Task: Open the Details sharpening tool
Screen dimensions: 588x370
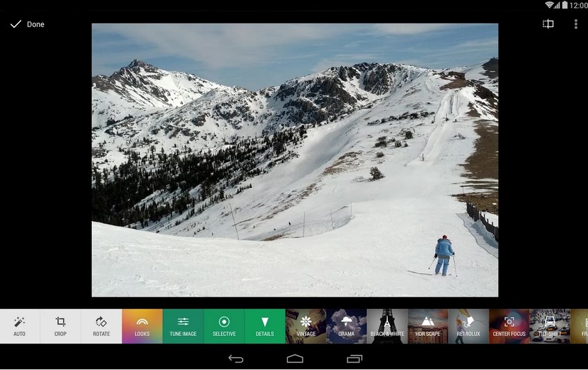Action: pyautogui.click(x=265, y=326)
